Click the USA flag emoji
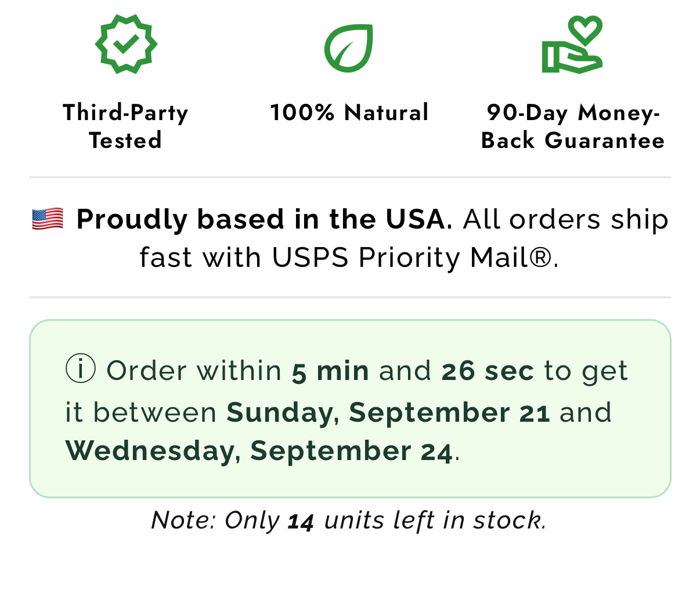The width and height of the screenshot is (700, 601). click(x=48, y=219)
